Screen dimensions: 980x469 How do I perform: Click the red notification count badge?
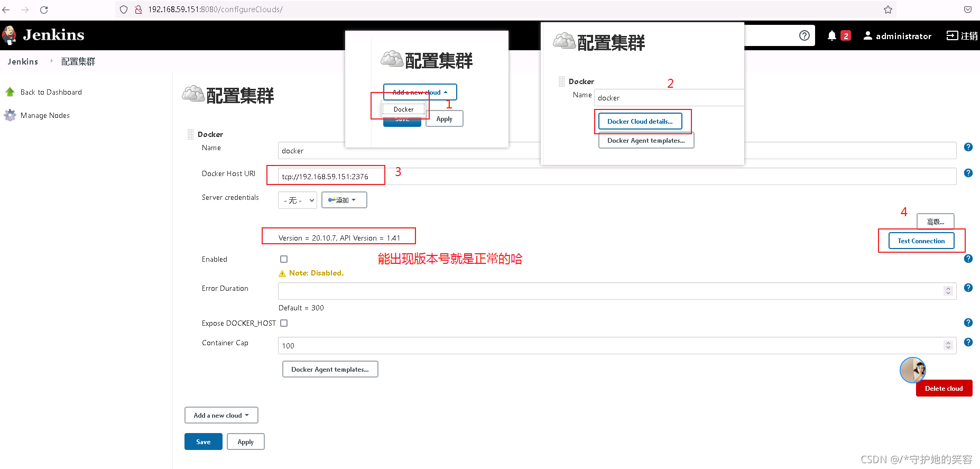[846, 36]
